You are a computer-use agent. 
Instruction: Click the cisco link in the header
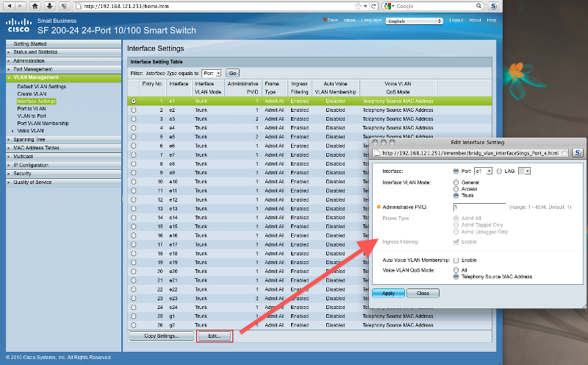pos(350,21)
